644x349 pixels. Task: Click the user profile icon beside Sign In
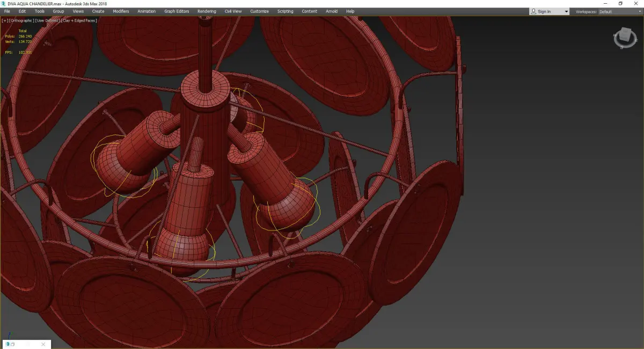[533, 11]
